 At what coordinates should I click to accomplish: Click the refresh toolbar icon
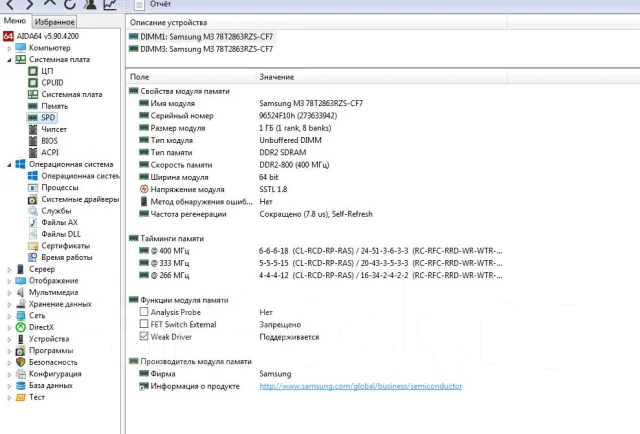click(x=70, y=4)
